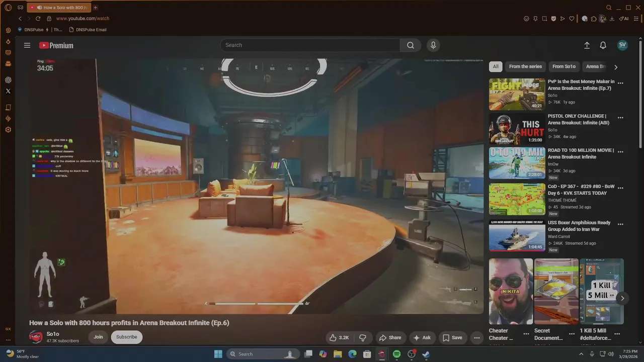Open SV account avatar menu

[622, 45]
